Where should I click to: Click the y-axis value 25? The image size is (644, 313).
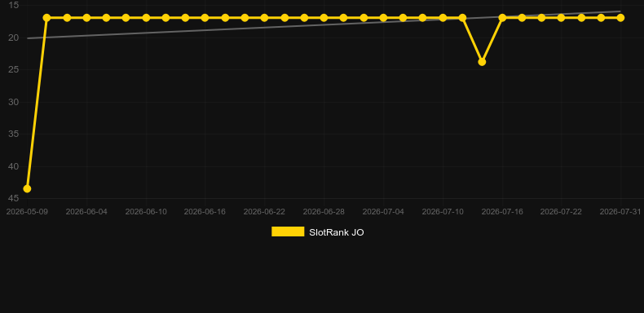click(x=14, y=70)
